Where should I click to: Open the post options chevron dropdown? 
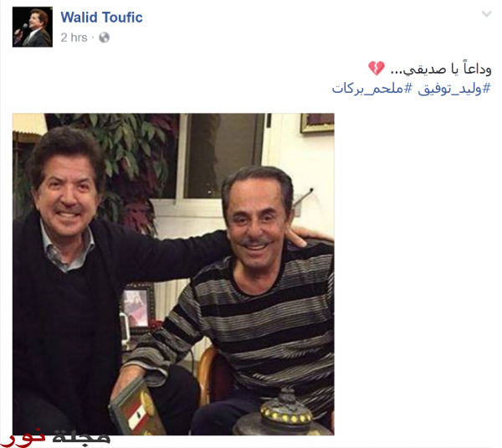coord(487,13)
